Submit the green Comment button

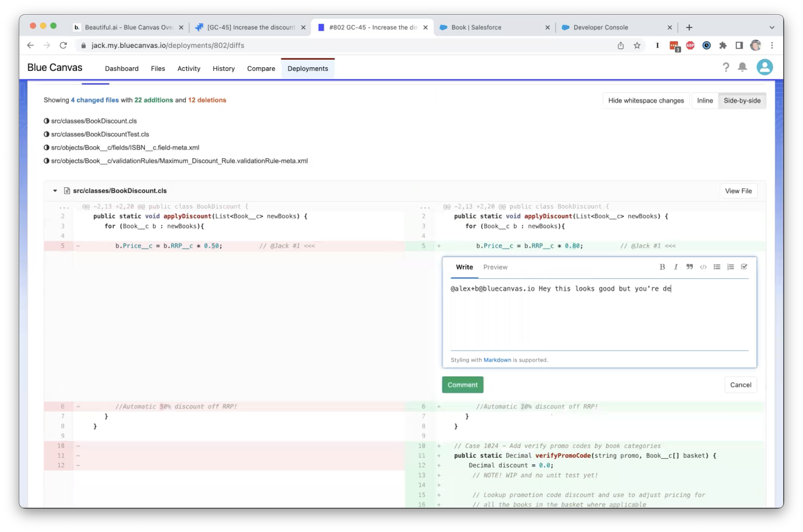tap(463, 385)
